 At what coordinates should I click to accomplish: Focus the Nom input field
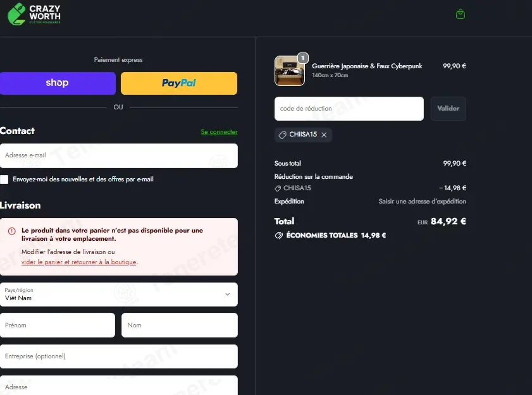[x=180, y=325]
